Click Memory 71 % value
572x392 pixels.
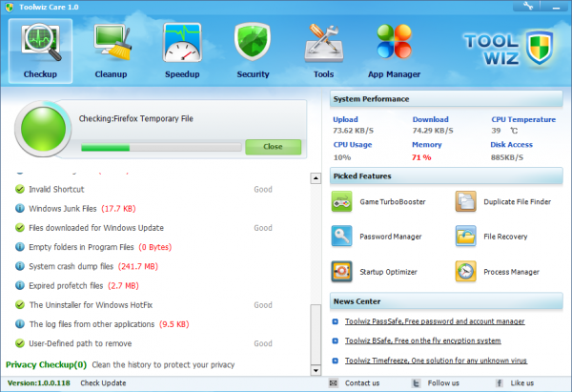coord(421,157)
